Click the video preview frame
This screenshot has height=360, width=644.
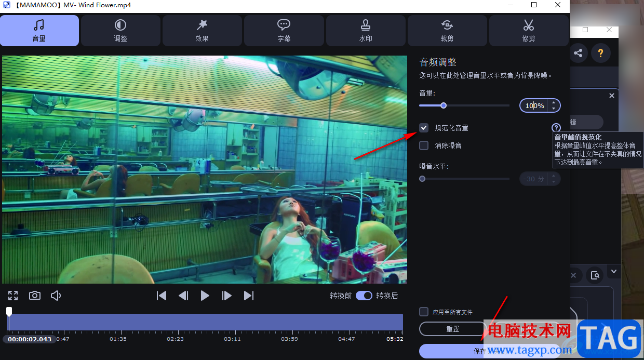(205, 169)
